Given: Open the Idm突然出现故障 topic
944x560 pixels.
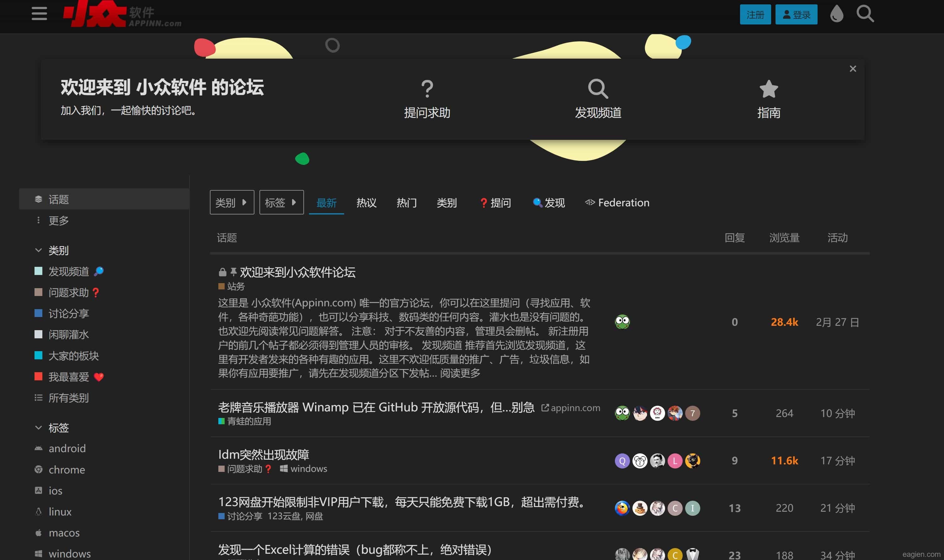Looking at the screenshot, I should [264, 455].
